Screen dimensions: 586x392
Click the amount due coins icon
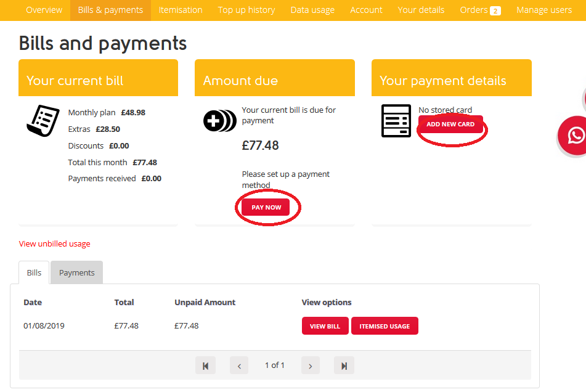(x=219, y=121)
